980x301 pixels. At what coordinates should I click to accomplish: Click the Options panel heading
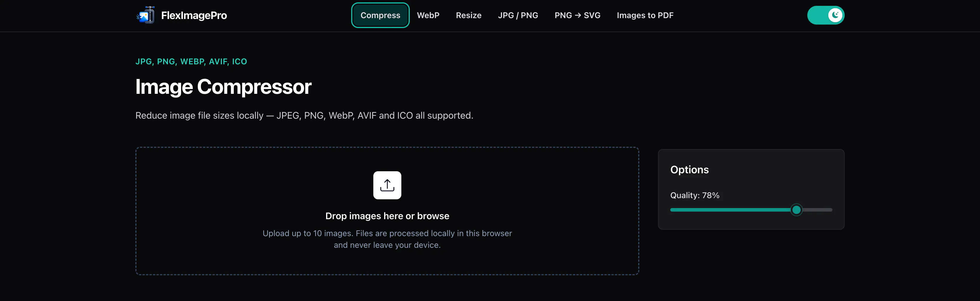click(x=689, y=169)
